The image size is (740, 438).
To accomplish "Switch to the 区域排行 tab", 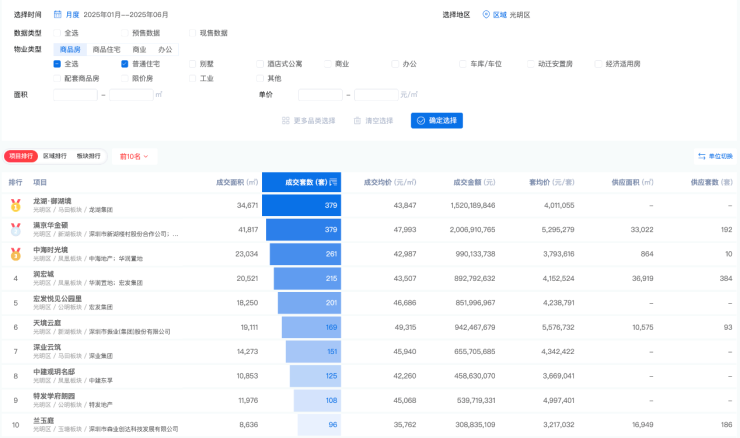I will tap(54, 156).
